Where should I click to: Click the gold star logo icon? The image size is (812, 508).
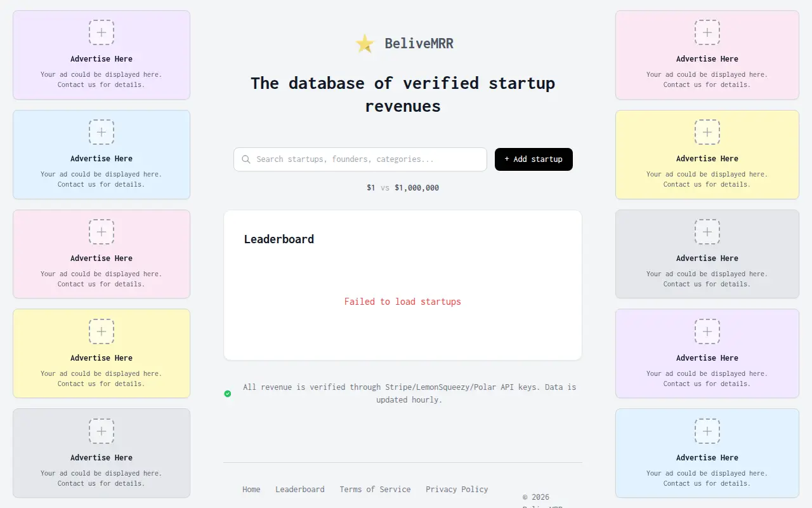point(365,44)
